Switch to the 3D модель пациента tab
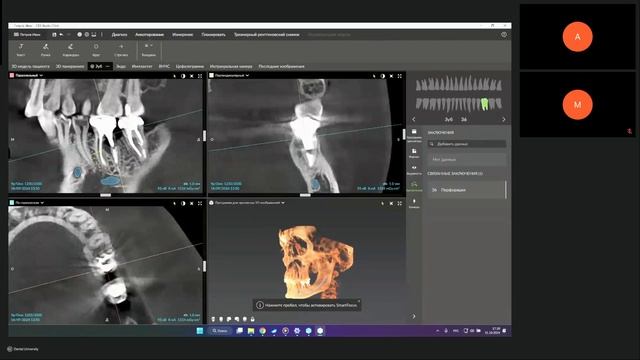640x360 pixels. pos(30,66)
